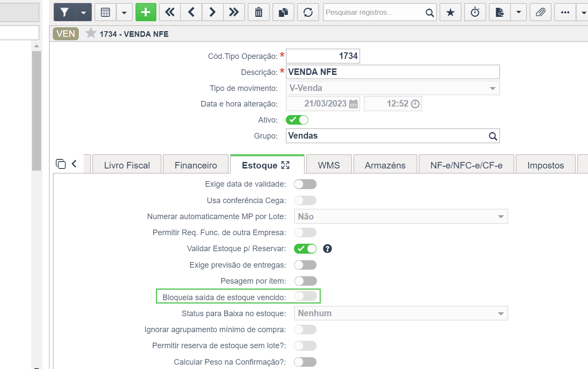Open the stopwatch timer button
Viewport: 588px width, 369px height.
(x=475, y=12)
